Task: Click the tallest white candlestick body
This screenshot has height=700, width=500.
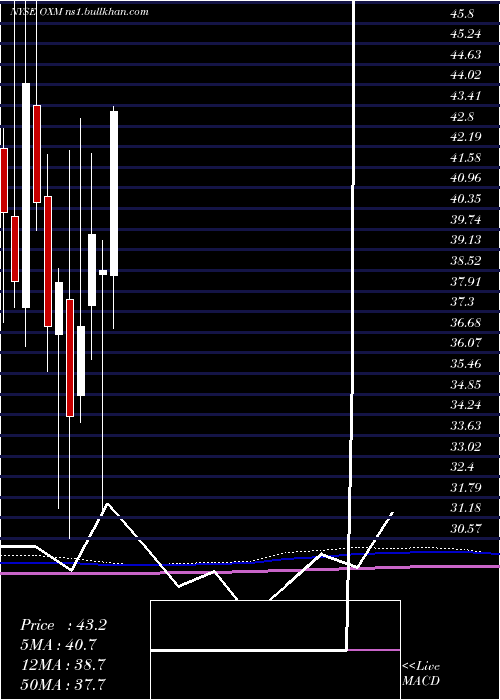Action: click(26, 195)
